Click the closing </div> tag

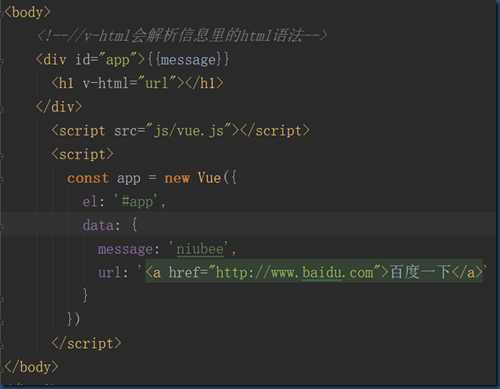[x=59, y=107]
